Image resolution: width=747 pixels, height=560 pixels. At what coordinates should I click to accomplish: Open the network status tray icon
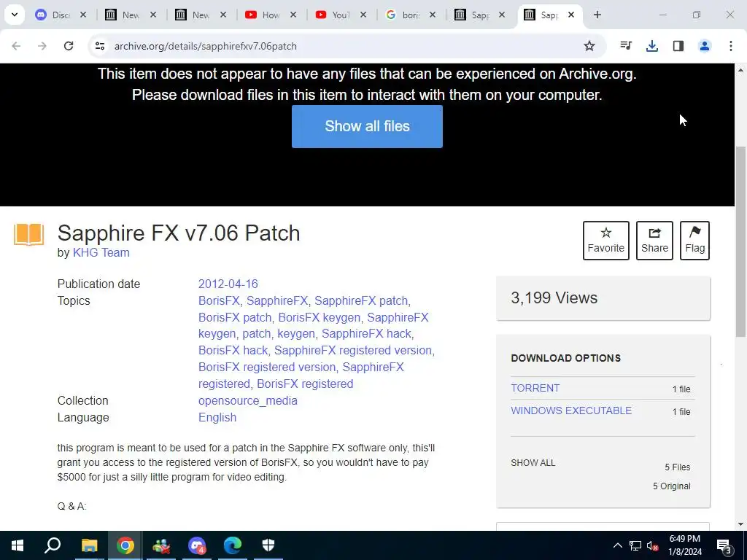click(x=635, y=545)
